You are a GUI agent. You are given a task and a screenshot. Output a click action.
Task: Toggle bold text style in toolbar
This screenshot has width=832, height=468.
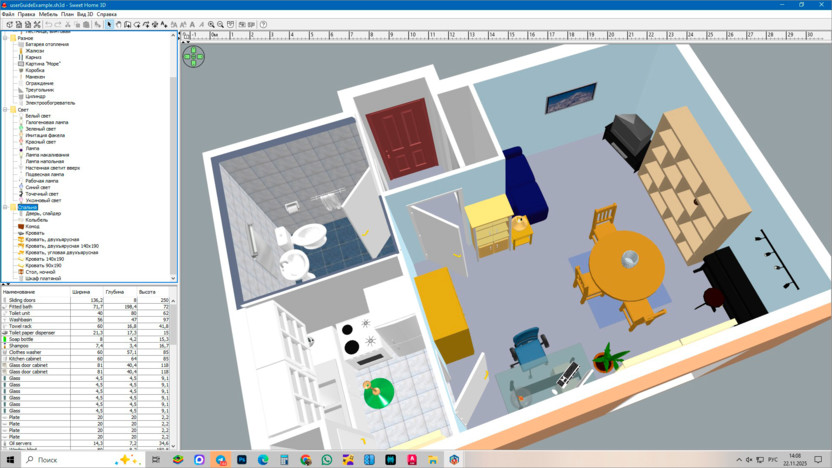point(192,24)
